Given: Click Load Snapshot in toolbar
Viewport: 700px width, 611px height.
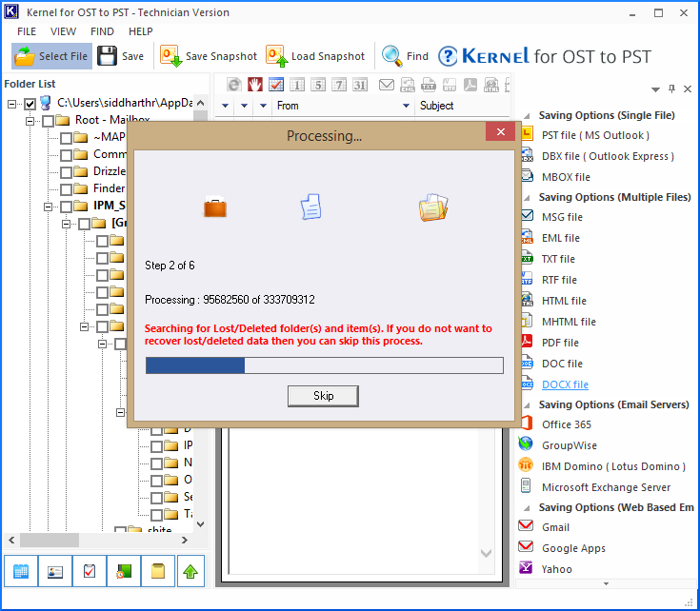Looking at the screenshot, I should point(315,56).
